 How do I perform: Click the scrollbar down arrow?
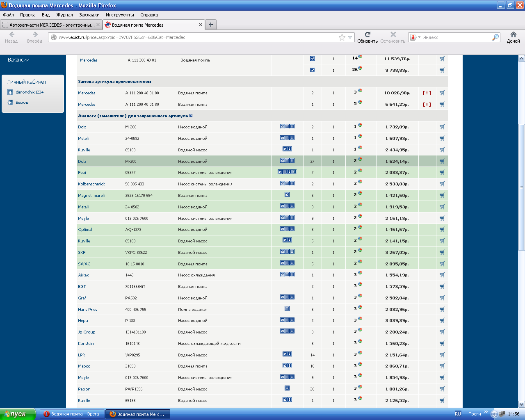point(522,404)
